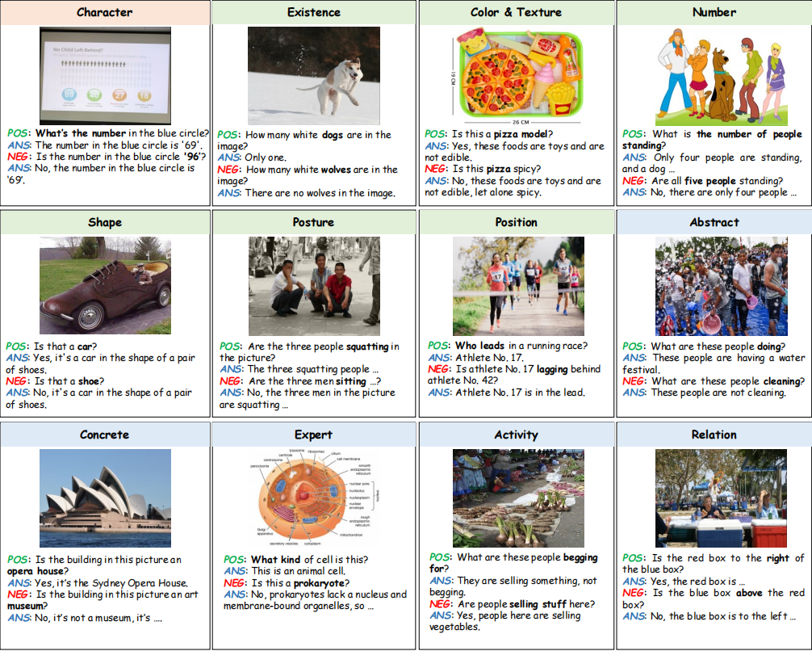Open the shoe-shaped car image

pyautogui.click(x=105, y=286)
